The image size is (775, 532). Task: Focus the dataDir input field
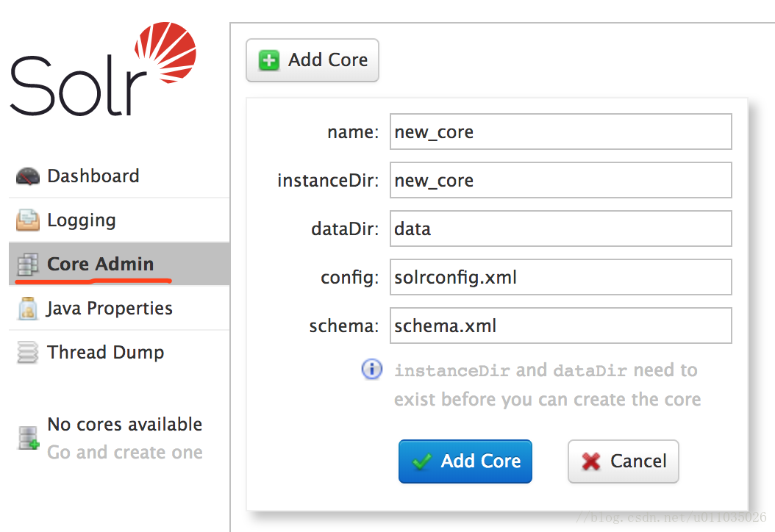pyautogui.click(x=560, y=229)
